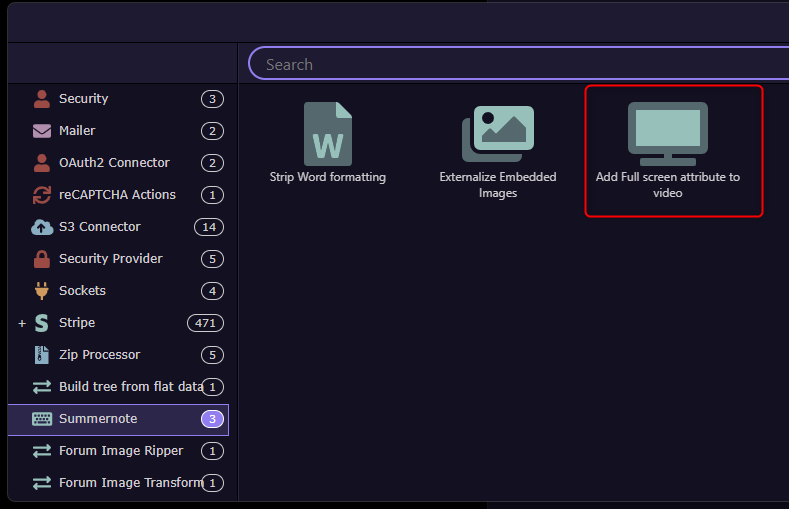Click the reCAPTCHA Actions refresh icon

[42, 195]
